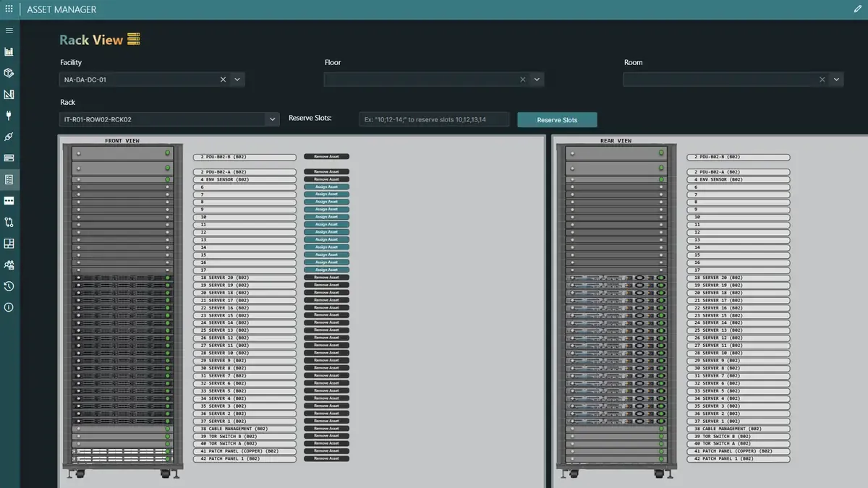Select rear view slot 14 label
The height and width of the screenshot is (488, 868).
tap(739, 247)
